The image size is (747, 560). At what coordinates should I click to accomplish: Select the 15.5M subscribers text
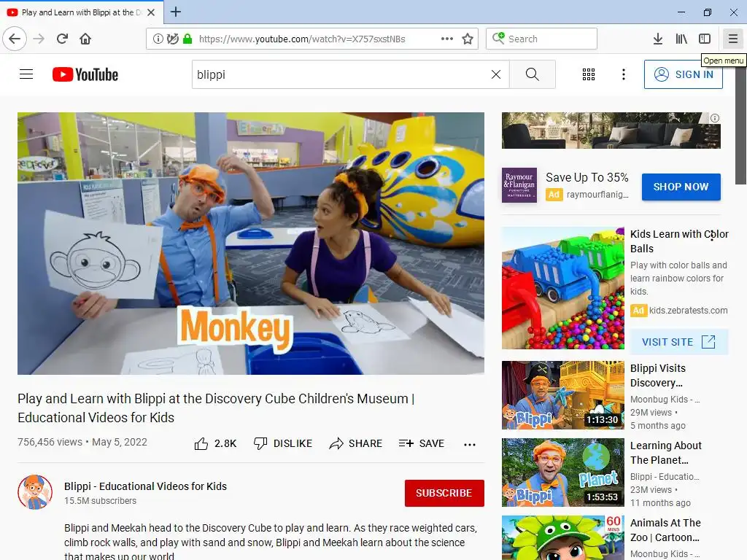[x=100, y=501]
